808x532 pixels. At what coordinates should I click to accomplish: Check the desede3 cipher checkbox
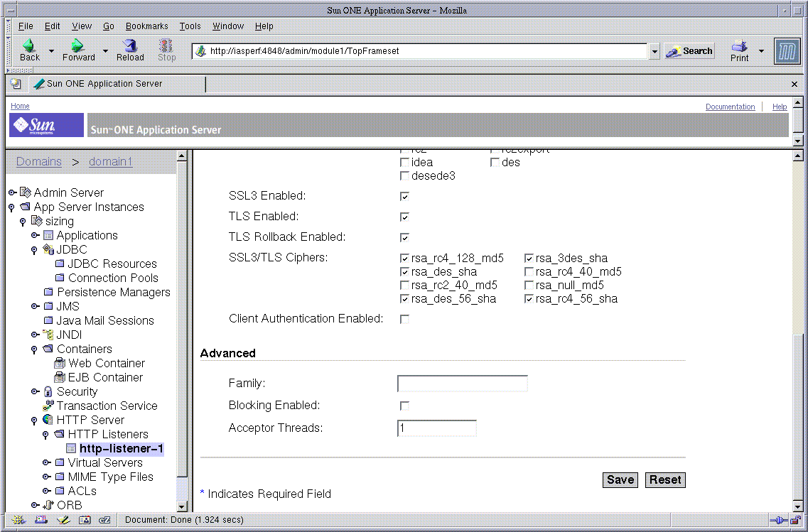[x=404, y=175]
